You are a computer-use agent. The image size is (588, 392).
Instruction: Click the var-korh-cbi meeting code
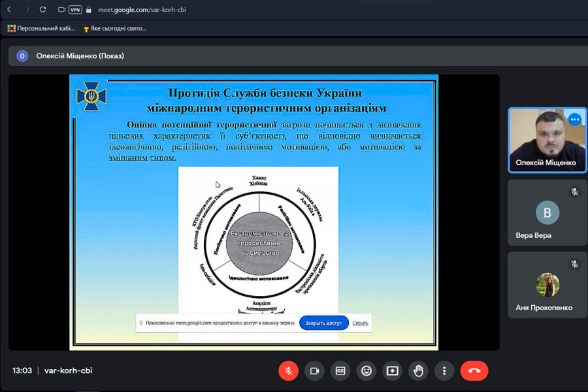68,370
